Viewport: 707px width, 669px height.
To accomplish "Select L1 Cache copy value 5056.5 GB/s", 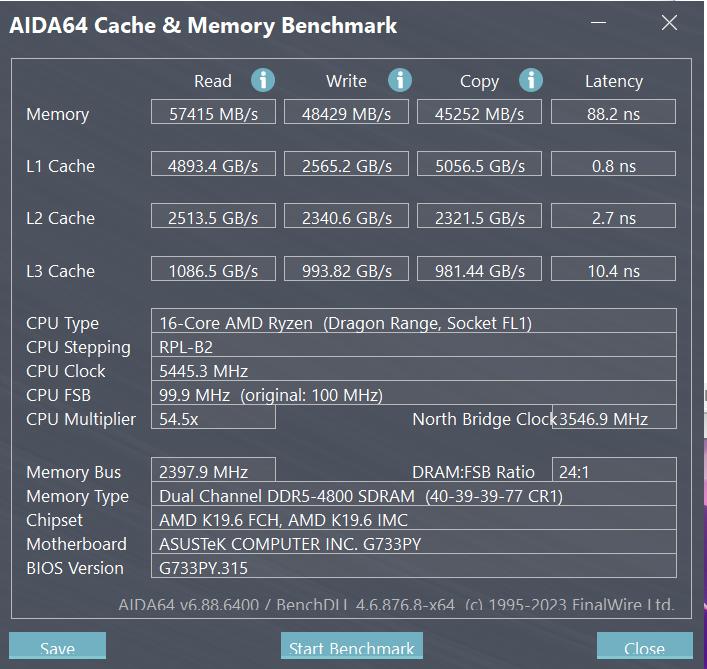I will [x=479, y=164].
